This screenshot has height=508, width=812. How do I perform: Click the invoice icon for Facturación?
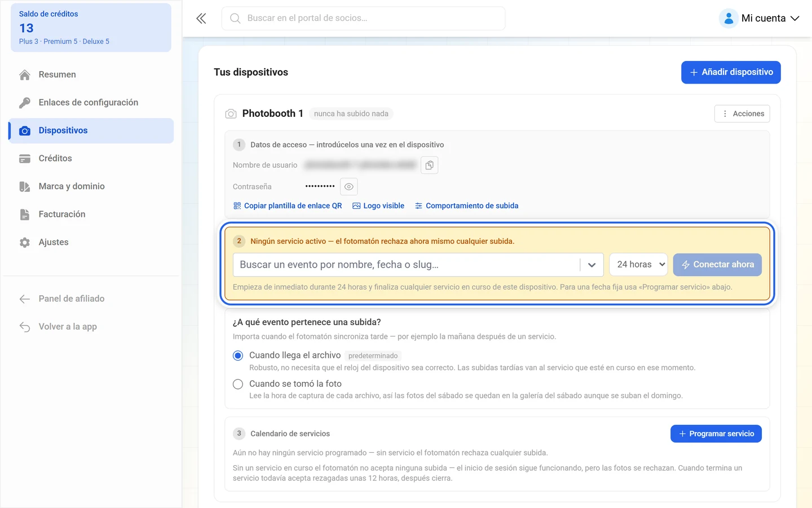click(25, 214)
